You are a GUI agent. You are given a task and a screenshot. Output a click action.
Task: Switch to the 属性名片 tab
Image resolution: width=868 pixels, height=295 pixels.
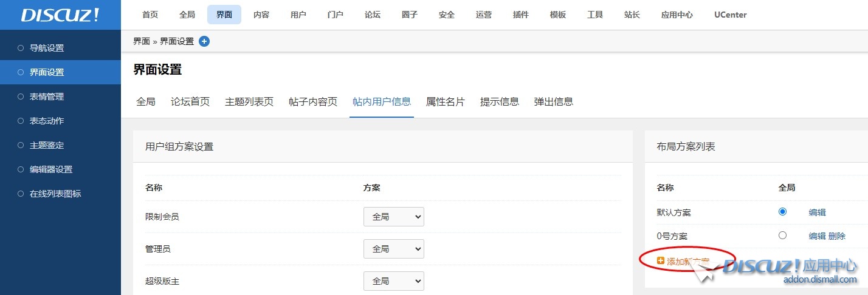[x=446, y=102]
